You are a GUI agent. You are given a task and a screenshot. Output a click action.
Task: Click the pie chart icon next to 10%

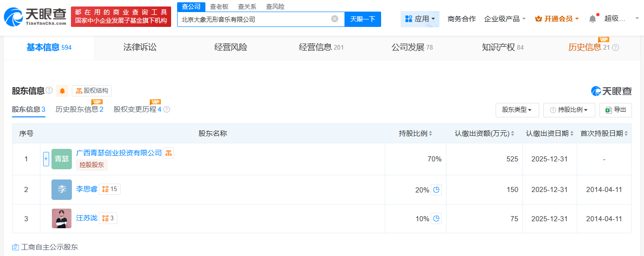[x=436, y=218]
